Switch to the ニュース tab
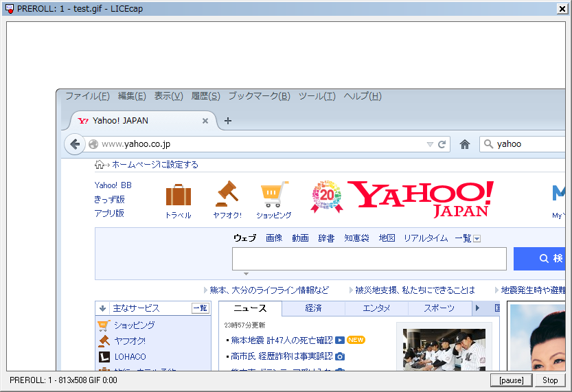This screenshot has height=392, width=572. [x=250, y=308]
